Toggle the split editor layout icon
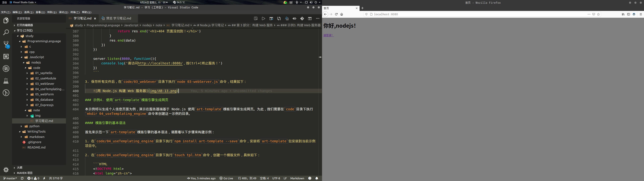This screenshot has height=181, width=644. coord(310,18)
